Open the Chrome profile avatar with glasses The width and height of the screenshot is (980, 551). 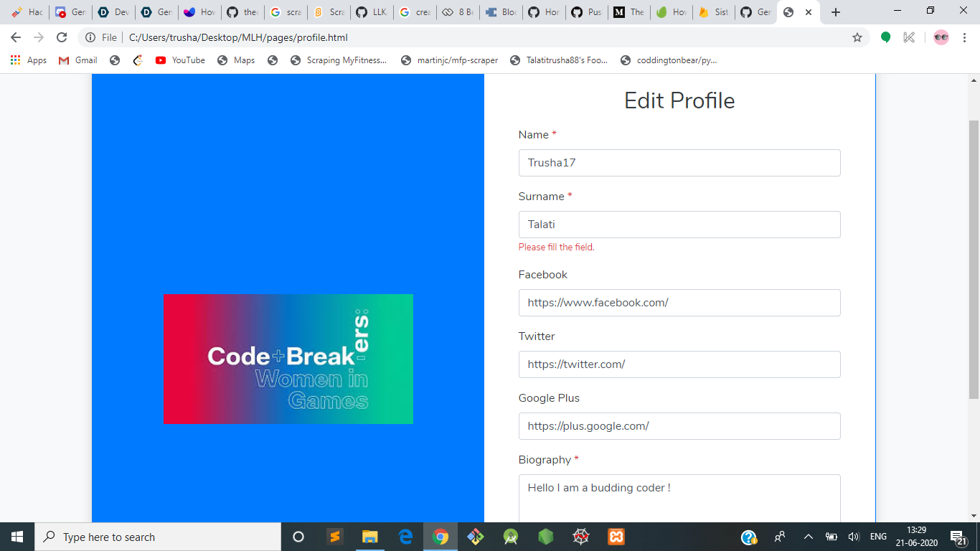point(941,37)
